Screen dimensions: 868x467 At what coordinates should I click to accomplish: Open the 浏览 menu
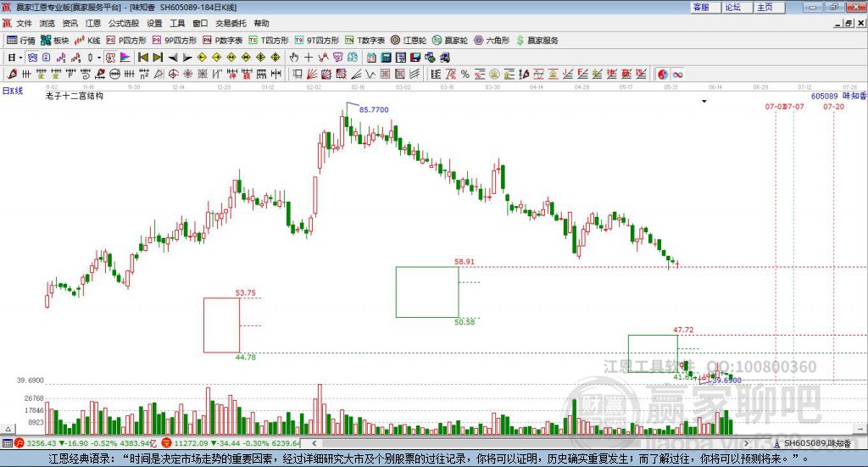point(47,23)
